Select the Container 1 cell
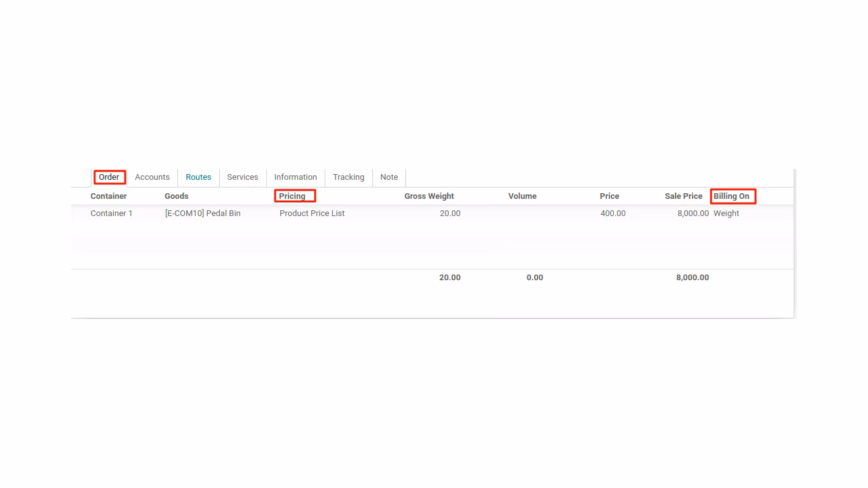This screenshot has width=868, height=488. [112, 213]
